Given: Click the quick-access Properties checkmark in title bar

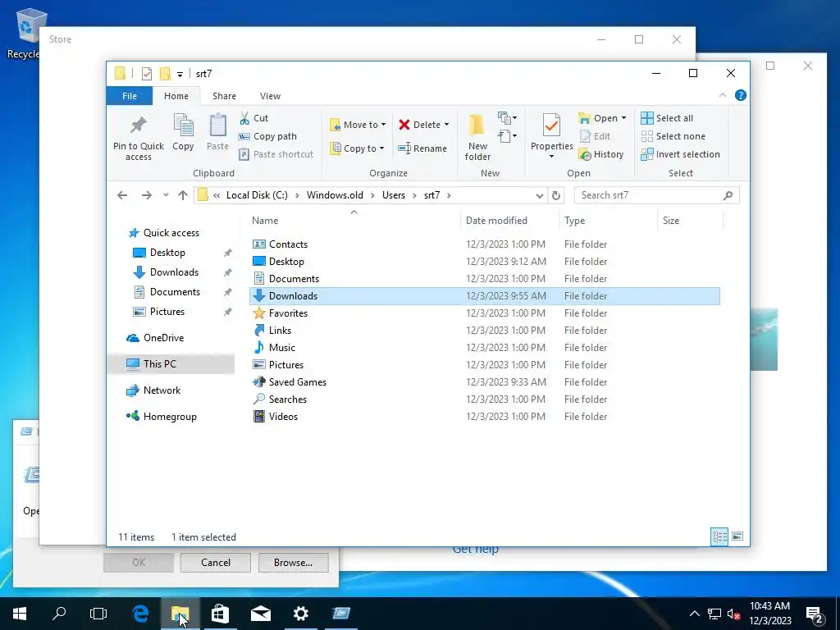Looking at the screenshot, I should pos(146,73).
